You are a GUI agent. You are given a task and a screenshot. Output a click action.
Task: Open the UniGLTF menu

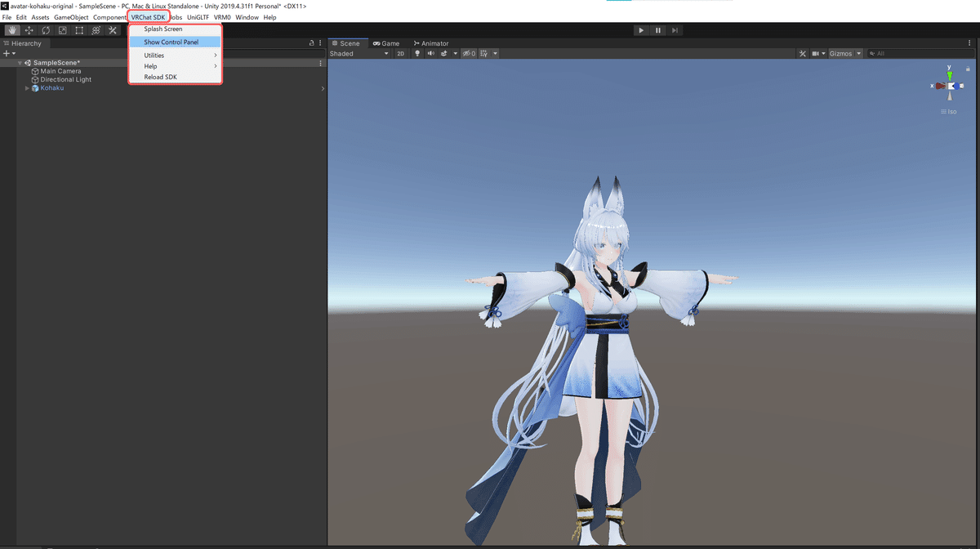(x=198, y=17)
